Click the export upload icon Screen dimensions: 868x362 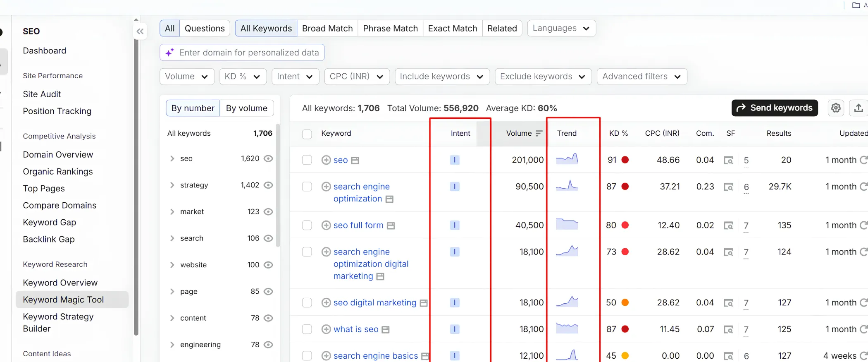(858, 108)
